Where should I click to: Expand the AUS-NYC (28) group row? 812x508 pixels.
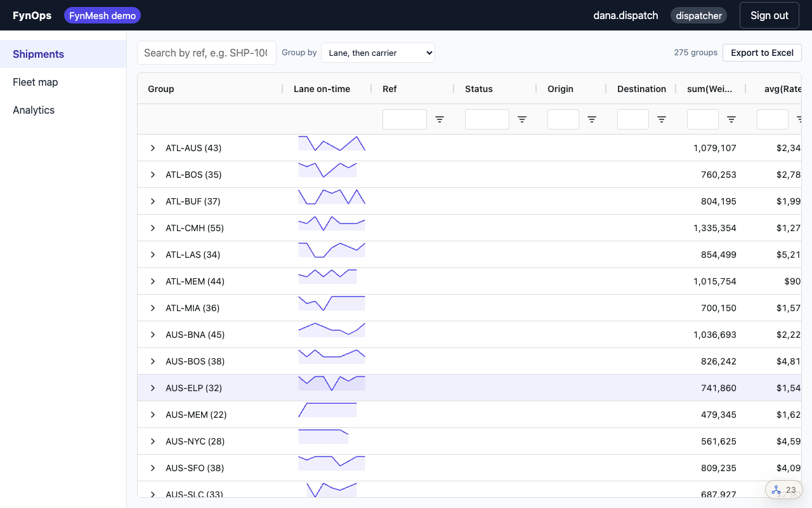point(153,441)
